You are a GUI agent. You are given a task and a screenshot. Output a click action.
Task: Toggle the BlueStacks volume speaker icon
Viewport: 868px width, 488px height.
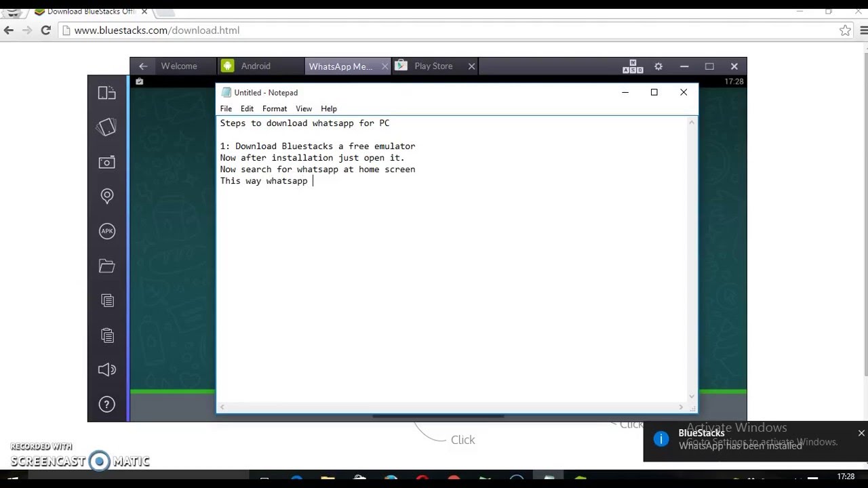pos(106,369)
